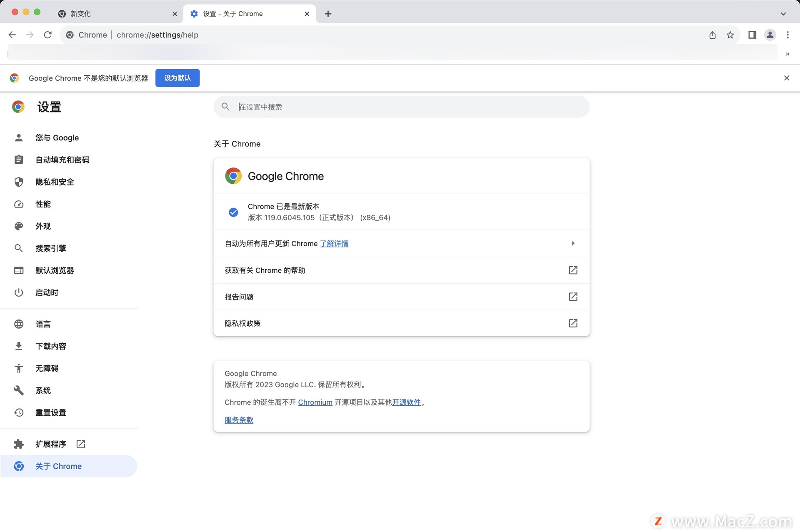The height and width of the screenshot is (532, 800).
Task: Open external link icon for 报告问题
Action: [x=573, y=297]
